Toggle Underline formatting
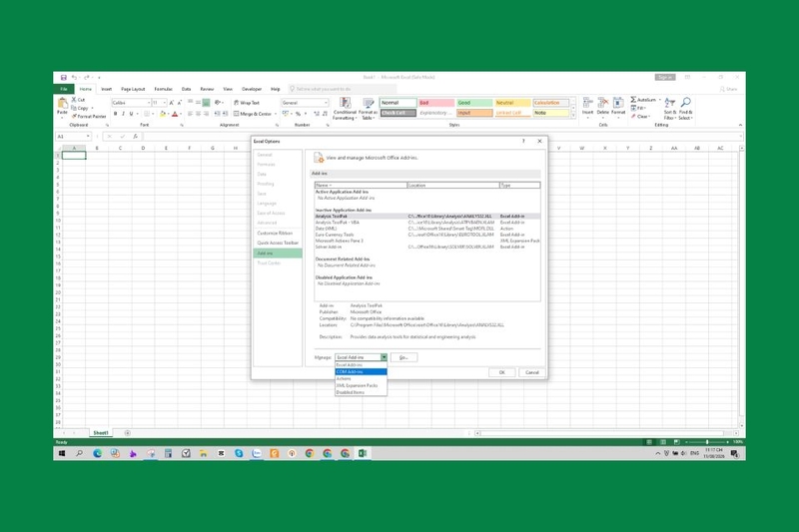Image resolution: width=799 pixels, height=532 pixels. 131,114
